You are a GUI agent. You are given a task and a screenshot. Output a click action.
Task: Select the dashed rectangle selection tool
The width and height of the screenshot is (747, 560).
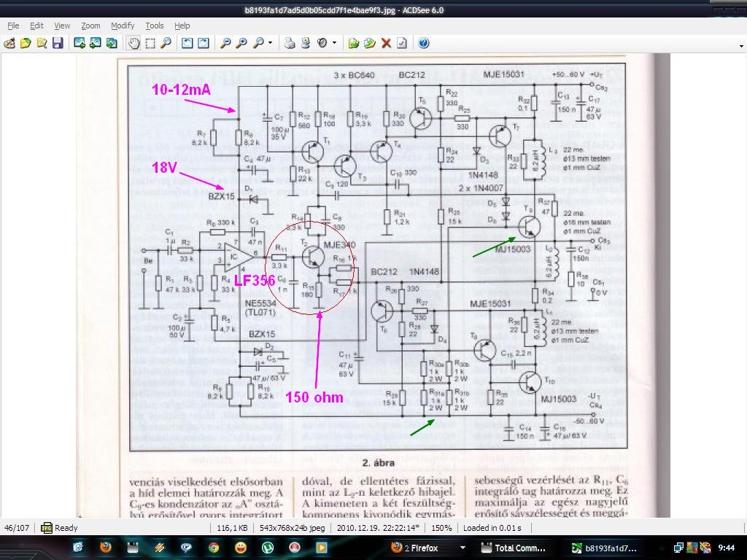pos(150,43)
